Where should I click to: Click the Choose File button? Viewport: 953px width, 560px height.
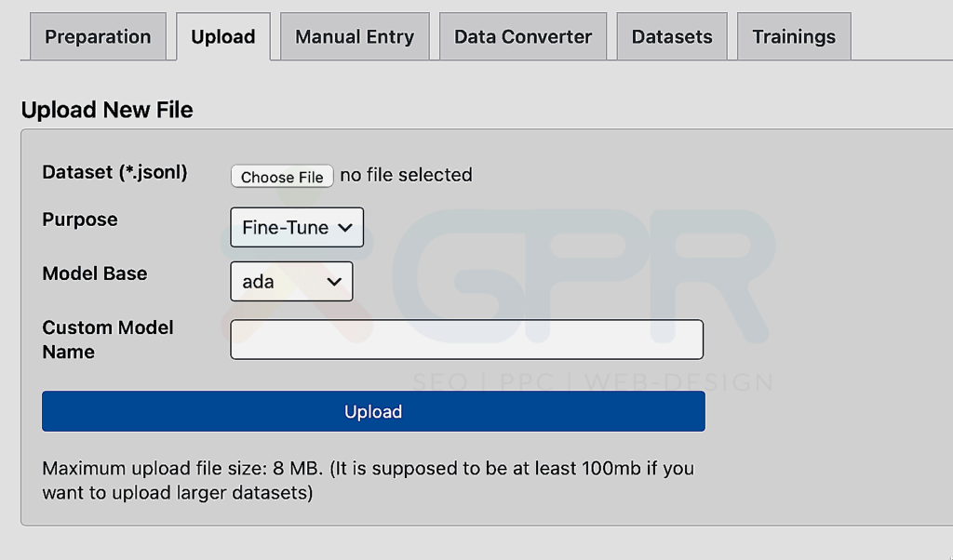[282, 176]
